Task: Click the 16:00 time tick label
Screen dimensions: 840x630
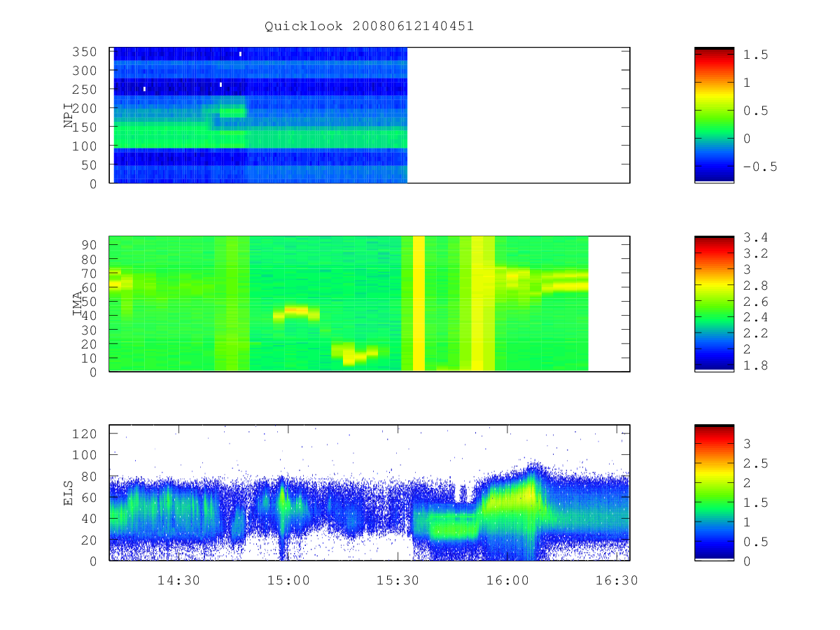Action: pyautogui.click(x=507, y=580)
